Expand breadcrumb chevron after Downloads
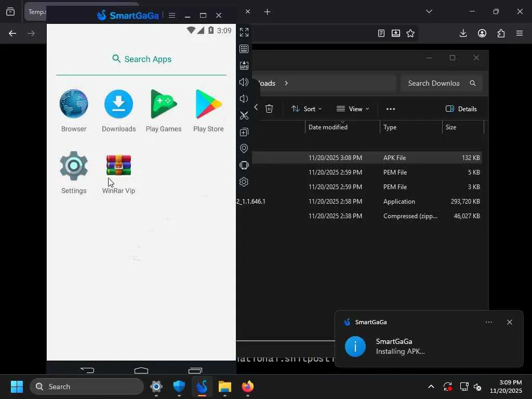The height and width of the screenshot is (399, 532). coord(286,83)
